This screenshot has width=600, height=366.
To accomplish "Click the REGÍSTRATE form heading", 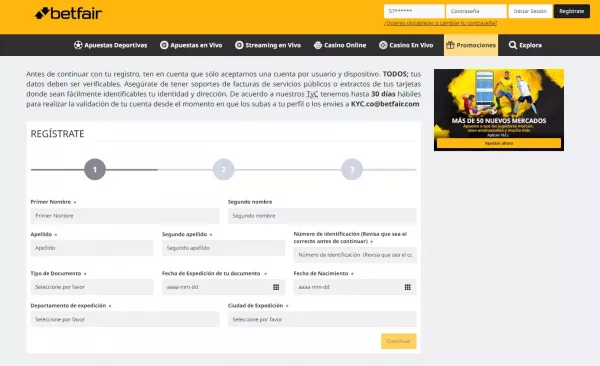I will 57,134.
